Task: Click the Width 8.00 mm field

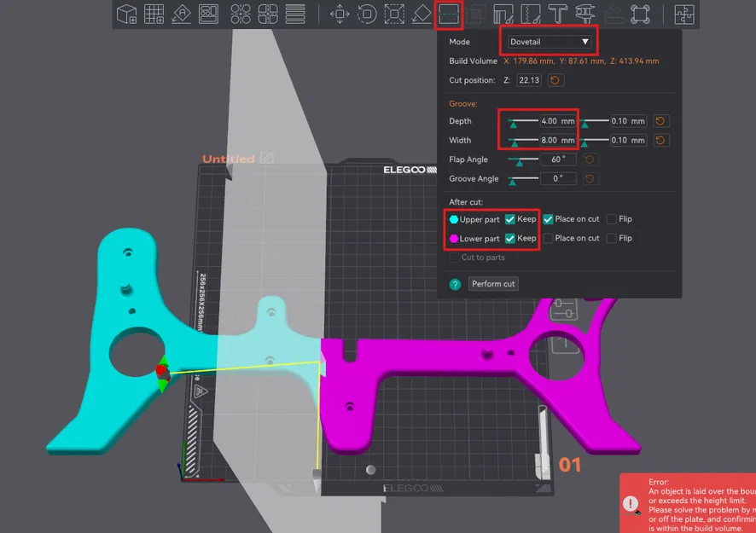Action: tap(557, 140)
